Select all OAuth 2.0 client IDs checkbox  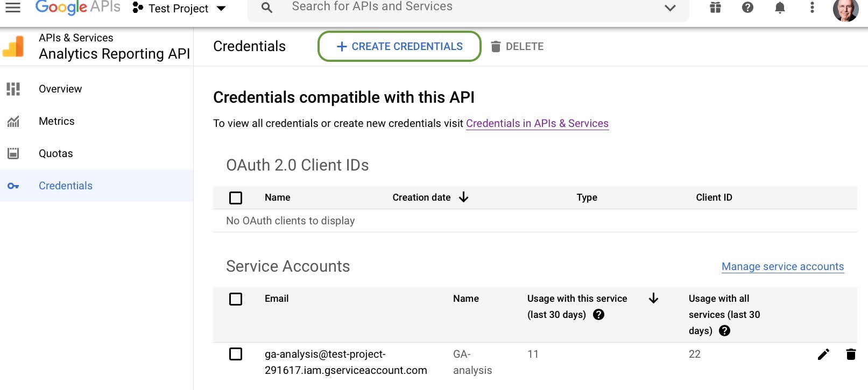pyautogui.click(x=236, y=198)
